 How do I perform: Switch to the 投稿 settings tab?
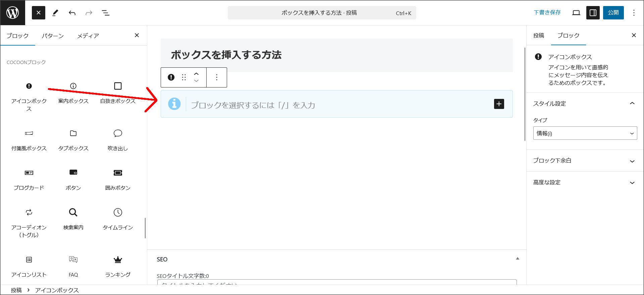[539, 36]
